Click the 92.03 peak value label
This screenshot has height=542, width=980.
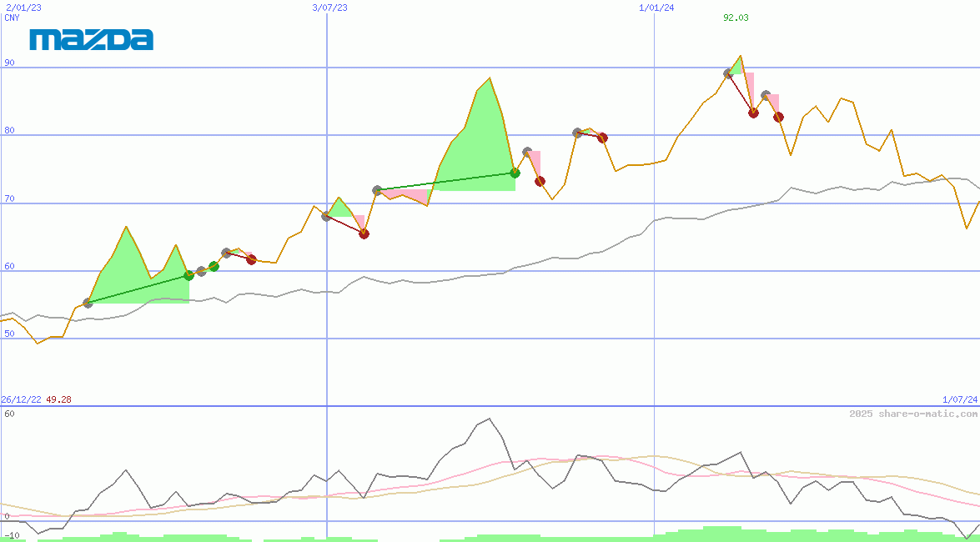pos(736,18)
